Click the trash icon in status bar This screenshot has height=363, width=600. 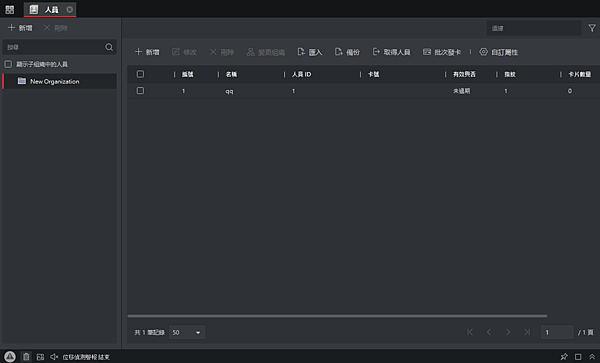[26, 356]
